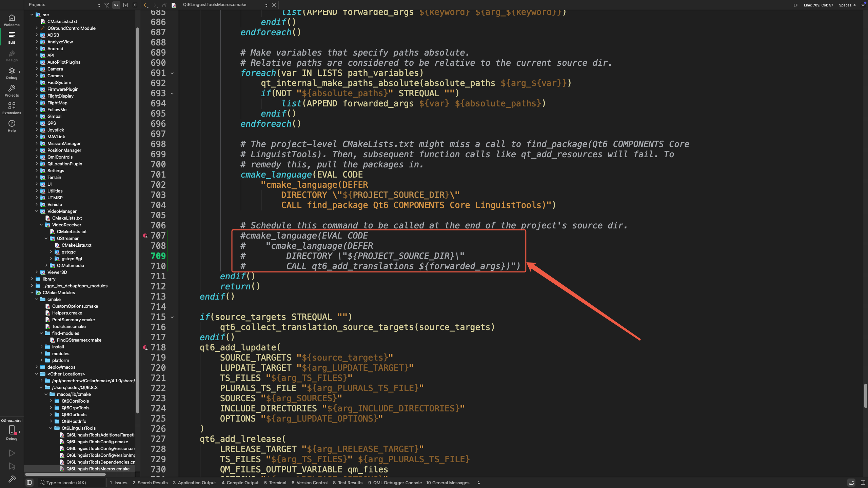Toggle the left sidebar visibility button
This screenshot has width=868, height=488.
click(x=29, y=483)
